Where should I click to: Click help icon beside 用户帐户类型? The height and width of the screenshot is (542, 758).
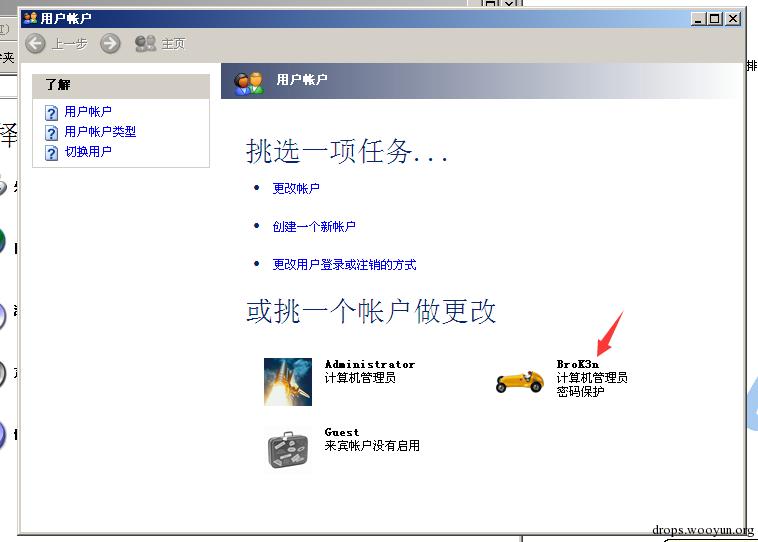pyautogui.click(x=51, y=132)
